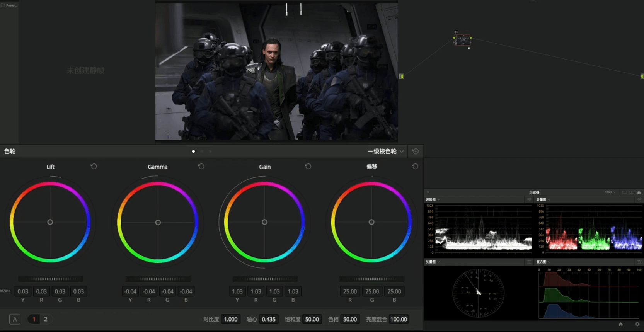Open the 波形图 scope type dropdown
The height and width of the screenshot is (332, 644).
pos(433,199)
